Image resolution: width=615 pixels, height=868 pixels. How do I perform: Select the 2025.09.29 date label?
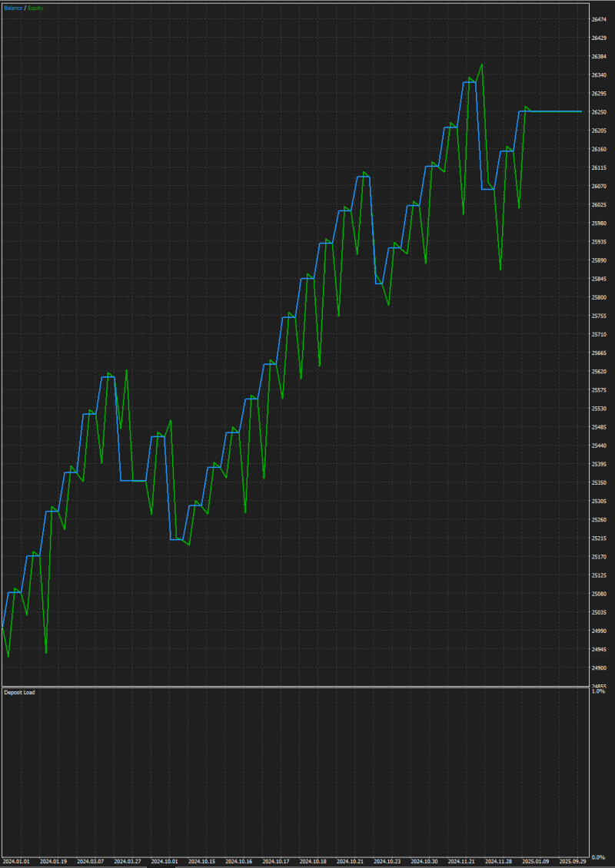click(x=573, y=861)
